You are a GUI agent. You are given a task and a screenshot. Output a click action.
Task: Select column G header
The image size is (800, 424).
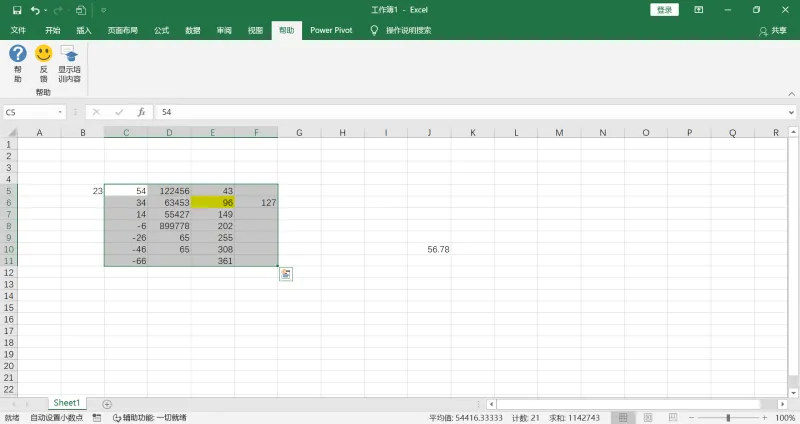(x=299, y=133)
